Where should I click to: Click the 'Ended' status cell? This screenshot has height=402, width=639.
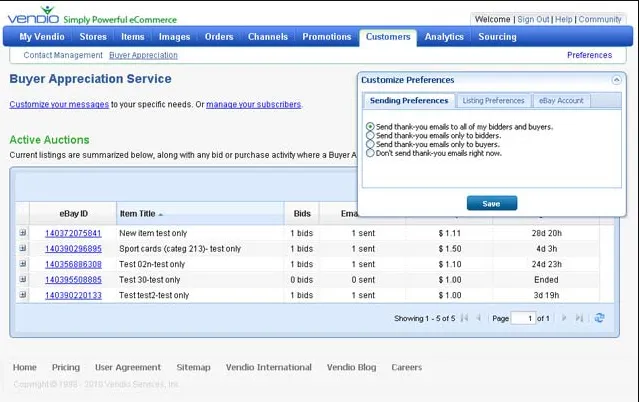(546, 280)
